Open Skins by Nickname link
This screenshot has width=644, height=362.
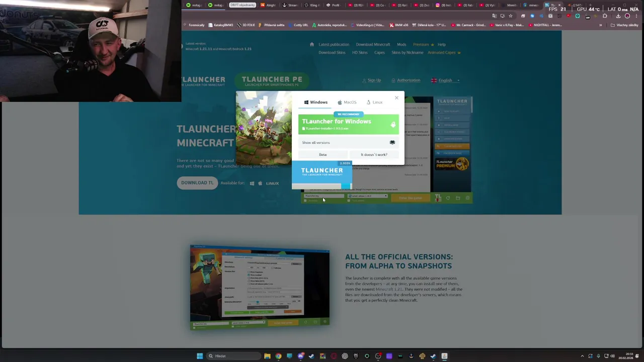point(408,52)
